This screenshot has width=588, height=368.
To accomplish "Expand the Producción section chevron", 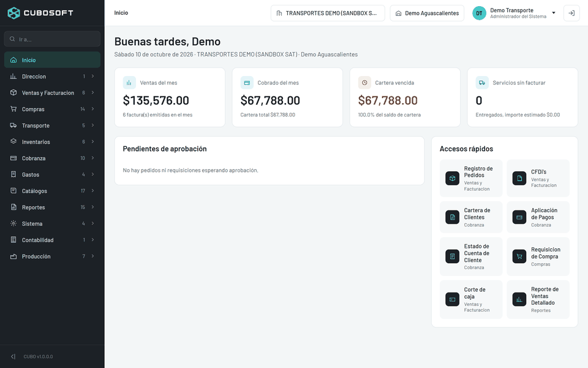I will 92,256.
